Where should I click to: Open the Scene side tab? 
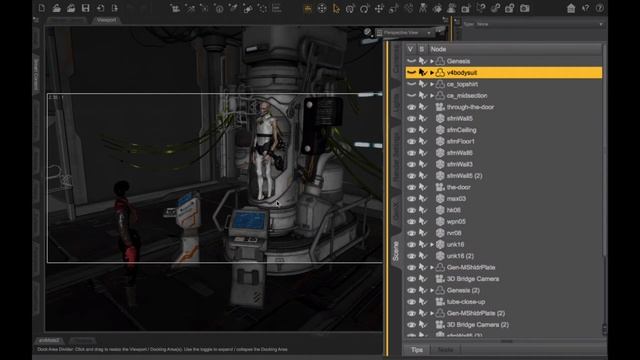(396, 251)
